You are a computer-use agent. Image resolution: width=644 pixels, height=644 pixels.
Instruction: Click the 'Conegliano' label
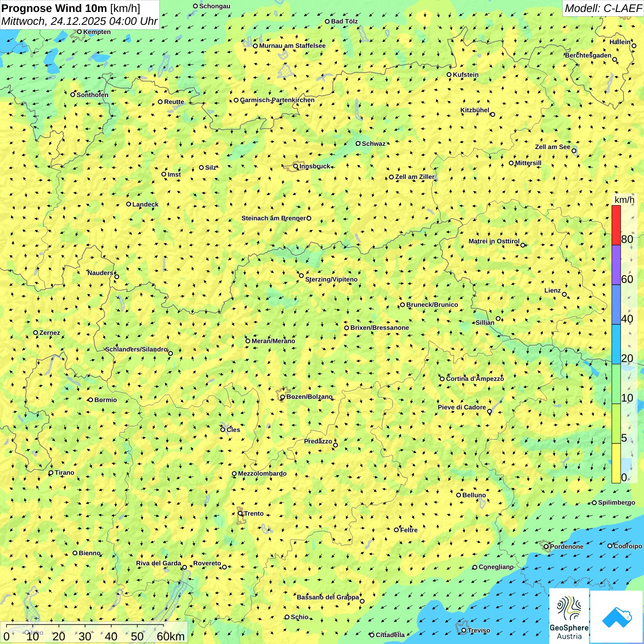coord(496,567)
